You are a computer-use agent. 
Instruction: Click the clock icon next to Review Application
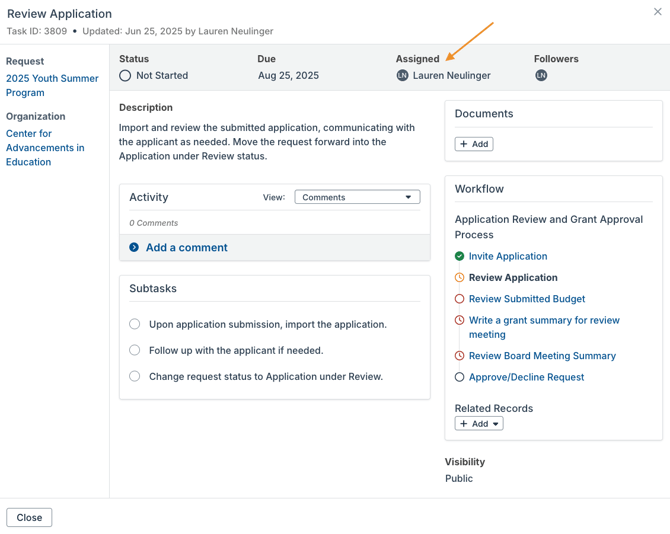tap(460, 278)
